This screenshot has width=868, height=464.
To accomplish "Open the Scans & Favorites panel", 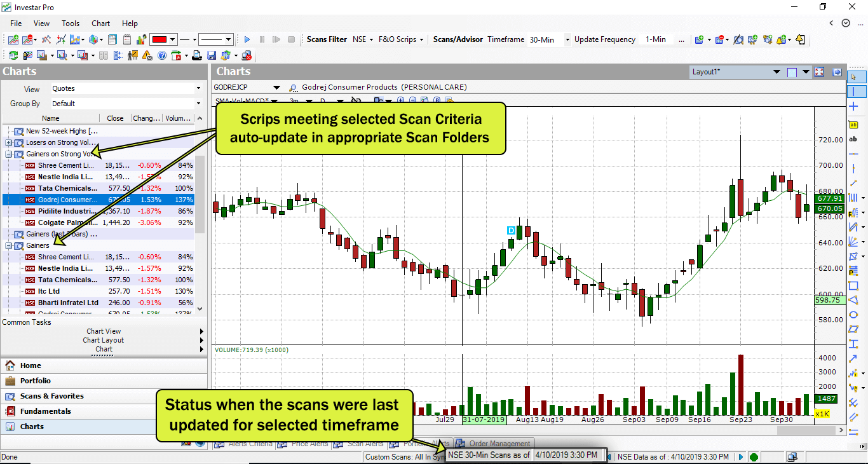I will [x=52, y=396].
